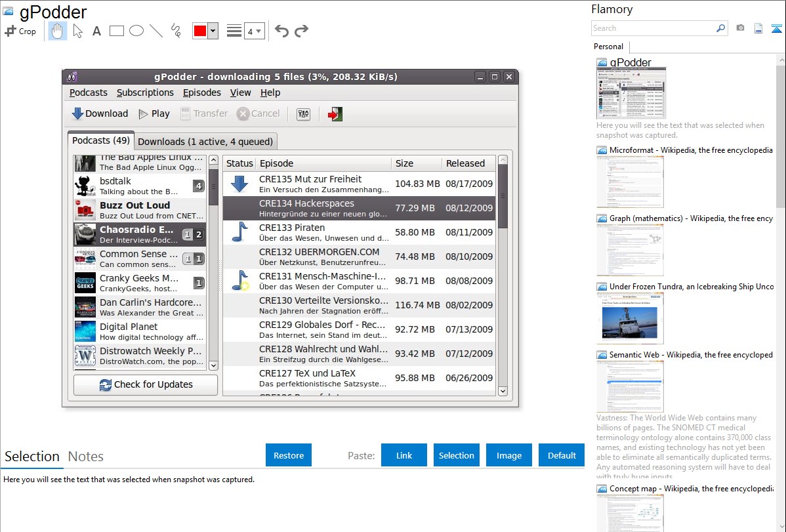
Task: Select Distrowatch Weekly podcast
Action: pyautogui.click(x=140, y=356)
